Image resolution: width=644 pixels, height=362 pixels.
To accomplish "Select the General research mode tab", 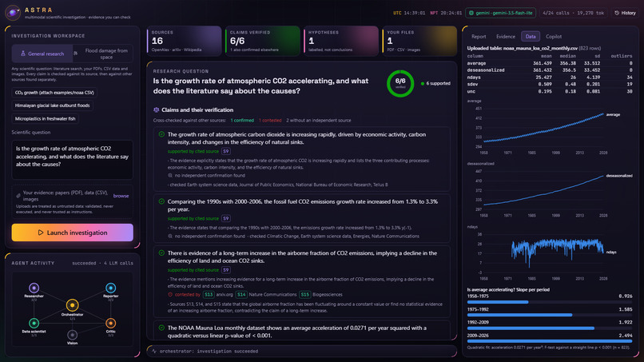I will [42, 54].
